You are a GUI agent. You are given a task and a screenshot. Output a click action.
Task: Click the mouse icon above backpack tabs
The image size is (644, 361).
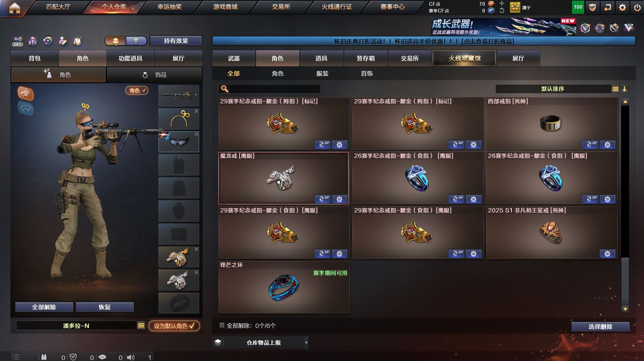(78, 41)
